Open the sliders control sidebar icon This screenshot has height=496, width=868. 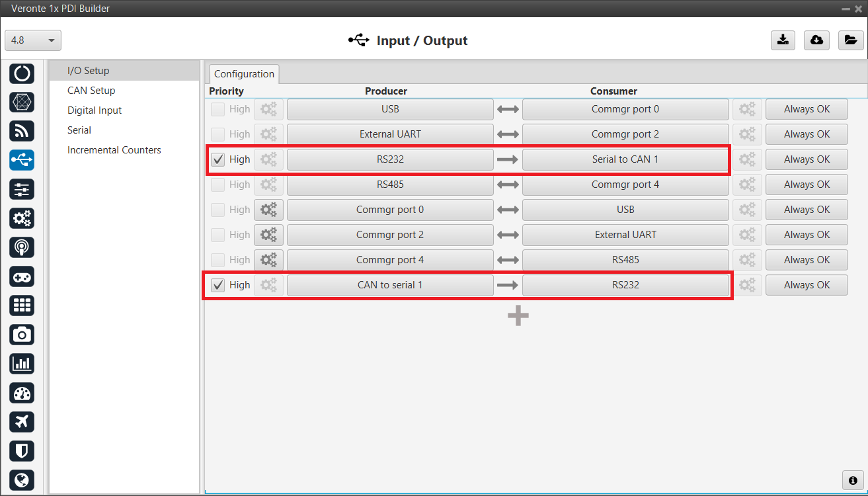22,189
